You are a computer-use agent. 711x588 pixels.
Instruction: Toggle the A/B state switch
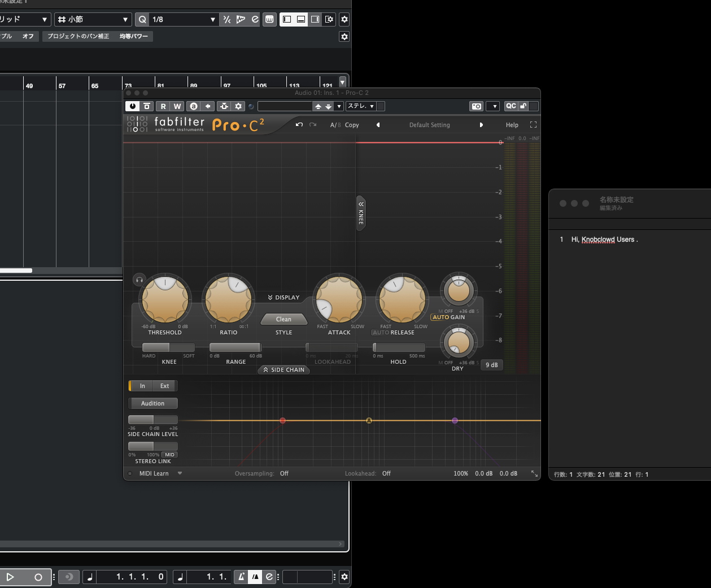335,125
